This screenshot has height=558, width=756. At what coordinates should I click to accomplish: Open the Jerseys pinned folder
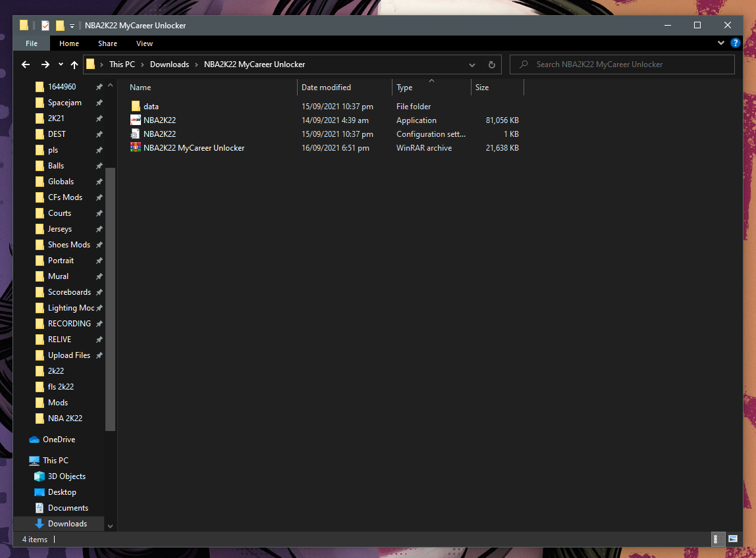pos(60,230)
